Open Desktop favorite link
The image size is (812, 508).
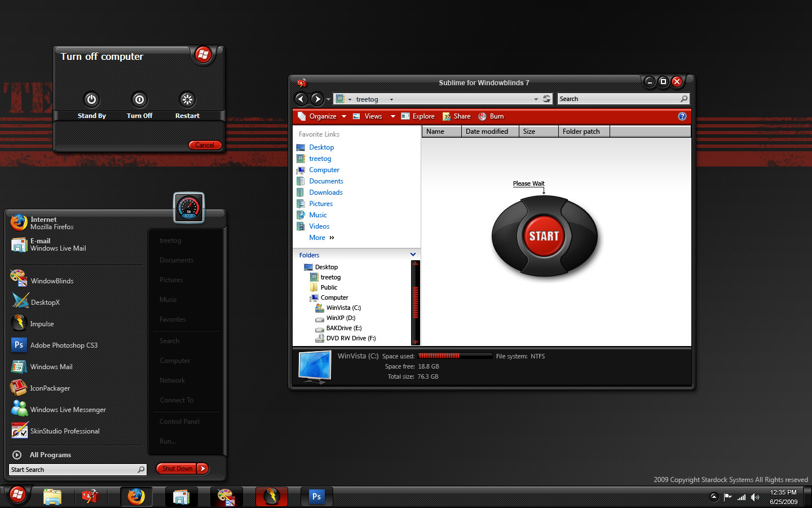click(321, 147)
